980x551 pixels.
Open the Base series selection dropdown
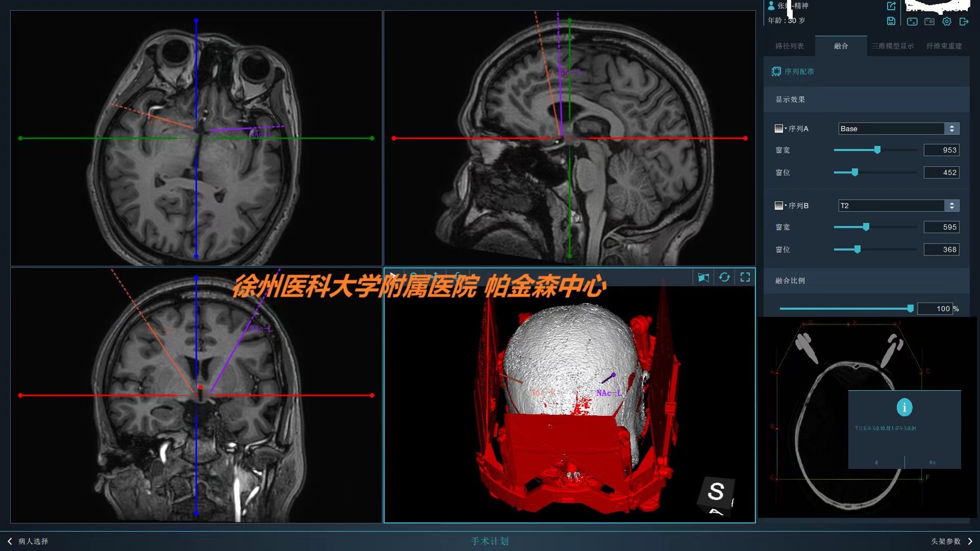tap(898, 129)
